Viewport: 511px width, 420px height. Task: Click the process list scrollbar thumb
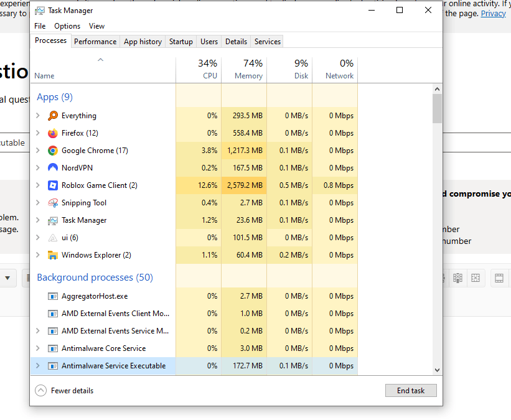click(x=437, y=108)
